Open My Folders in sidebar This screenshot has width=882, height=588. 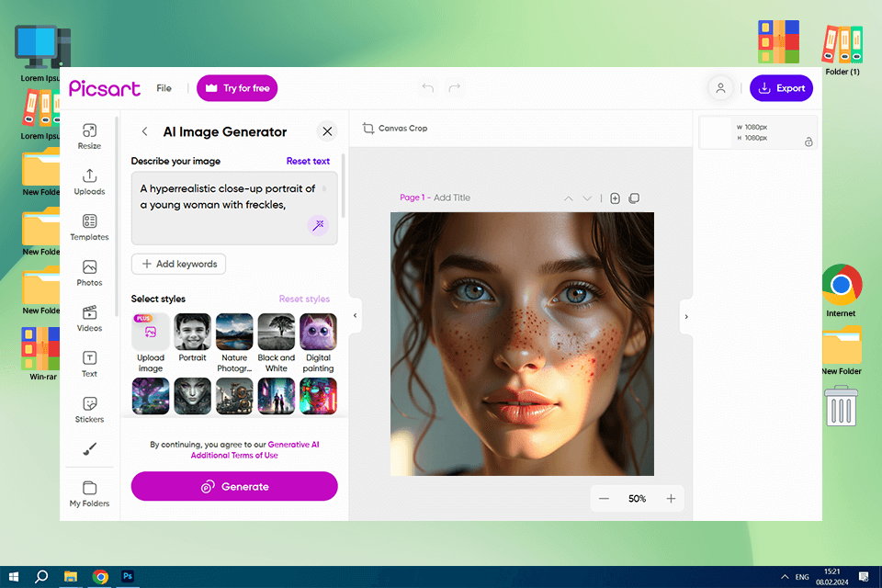(x=89, y=493)
